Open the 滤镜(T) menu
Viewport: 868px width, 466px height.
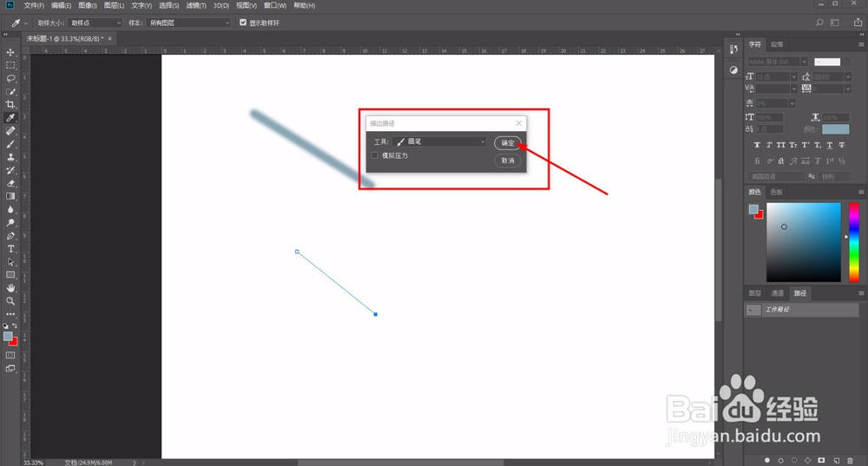196,5
